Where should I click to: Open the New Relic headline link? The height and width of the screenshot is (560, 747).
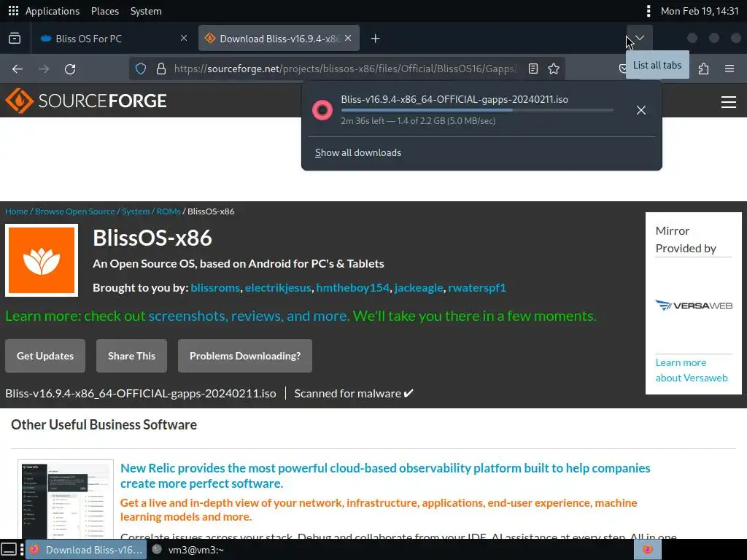(x=385, y=475)
